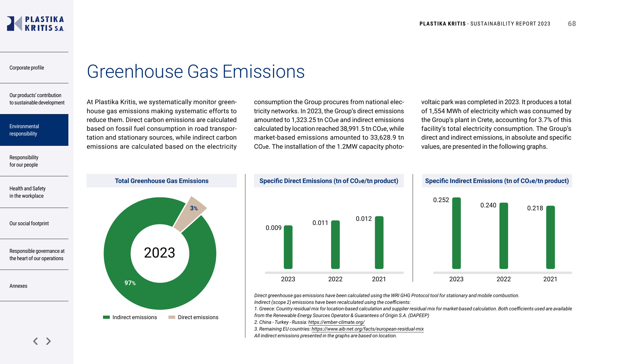Open Responsible governance at the heart section
Image resolution: width=624 pixels, height=364 pixels.
click(x=34, y=255)
